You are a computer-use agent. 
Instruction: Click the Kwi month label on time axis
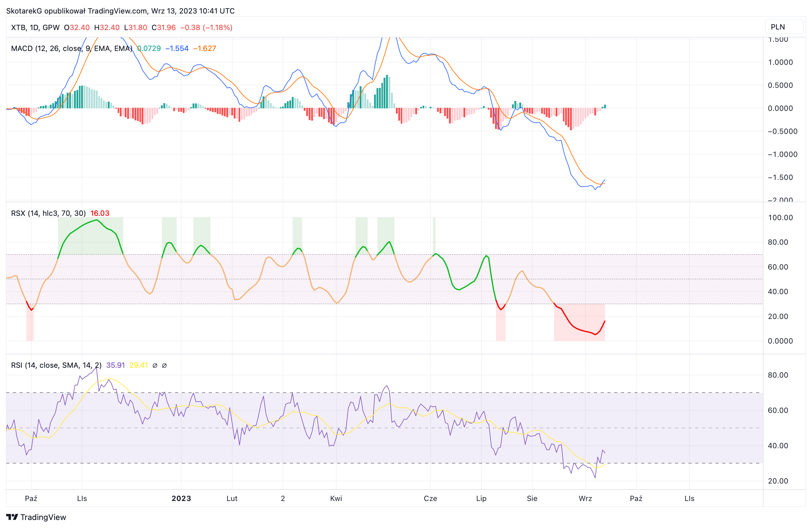[x=336, y=498]
